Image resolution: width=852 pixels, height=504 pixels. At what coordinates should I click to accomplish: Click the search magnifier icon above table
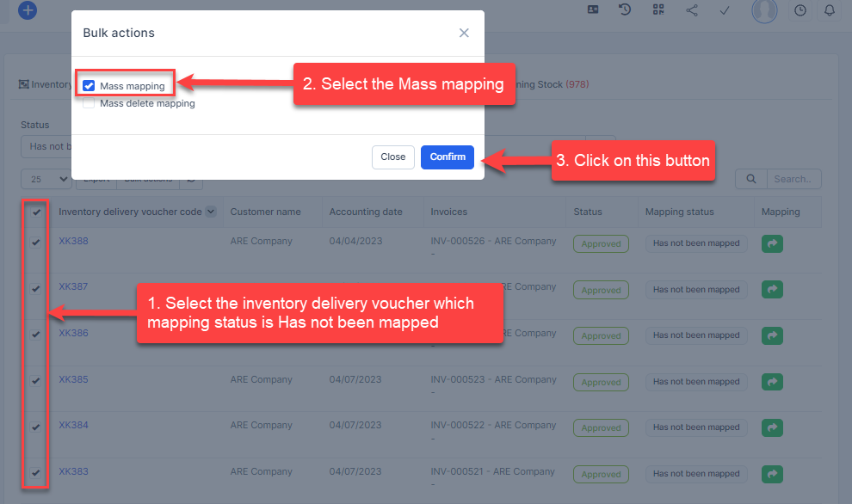coord(751,179)
